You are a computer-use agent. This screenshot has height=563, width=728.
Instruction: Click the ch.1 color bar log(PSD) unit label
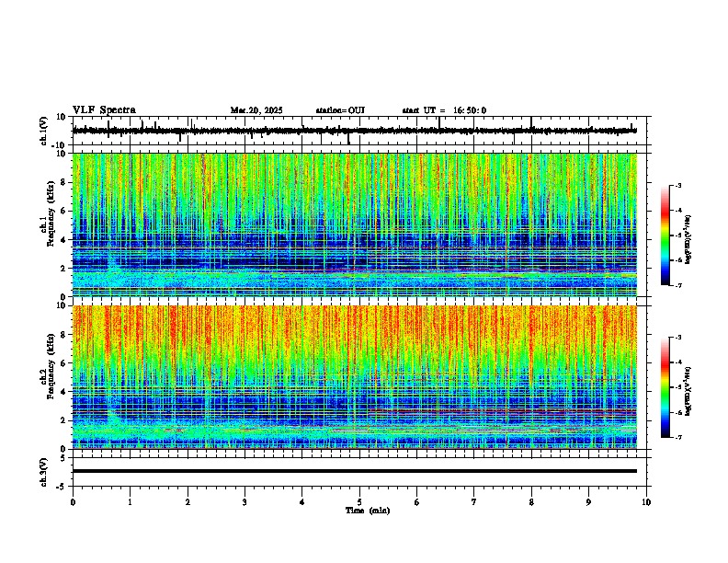[688, 239]
